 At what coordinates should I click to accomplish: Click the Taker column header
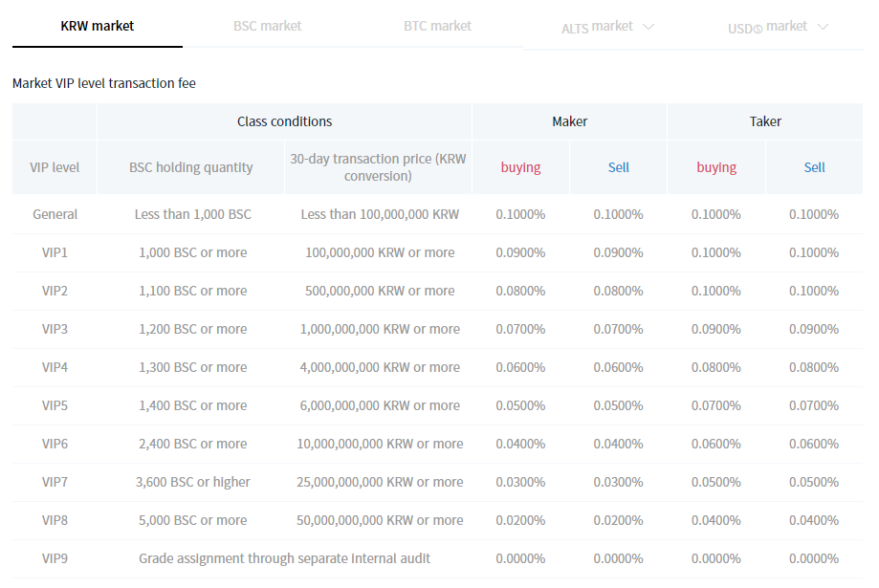[765, 121]
